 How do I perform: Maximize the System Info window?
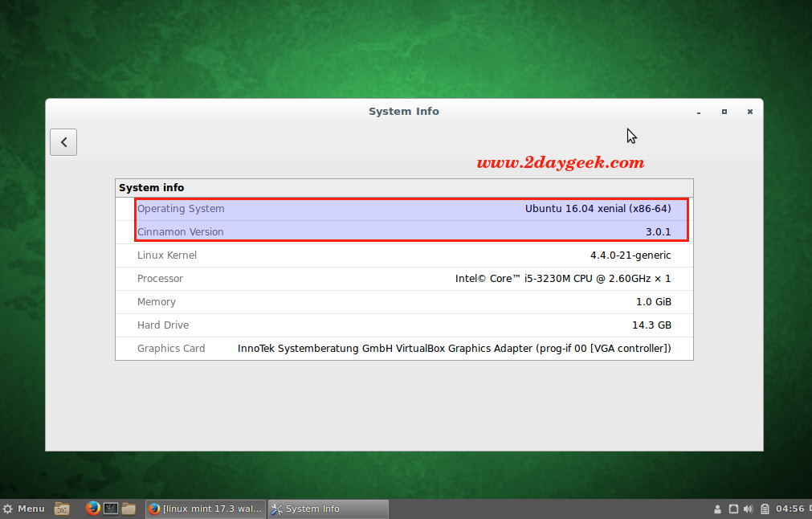724,112
